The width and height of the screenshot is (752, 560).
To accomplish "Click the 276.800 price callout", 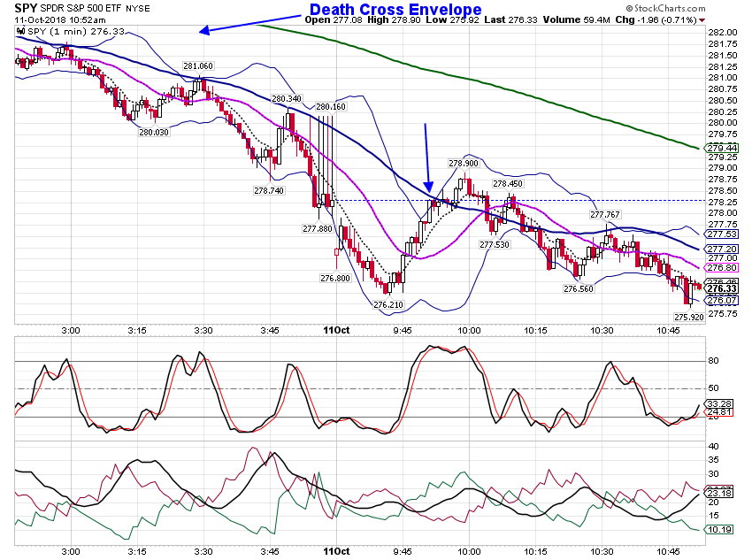I will [x=335, y=278].
